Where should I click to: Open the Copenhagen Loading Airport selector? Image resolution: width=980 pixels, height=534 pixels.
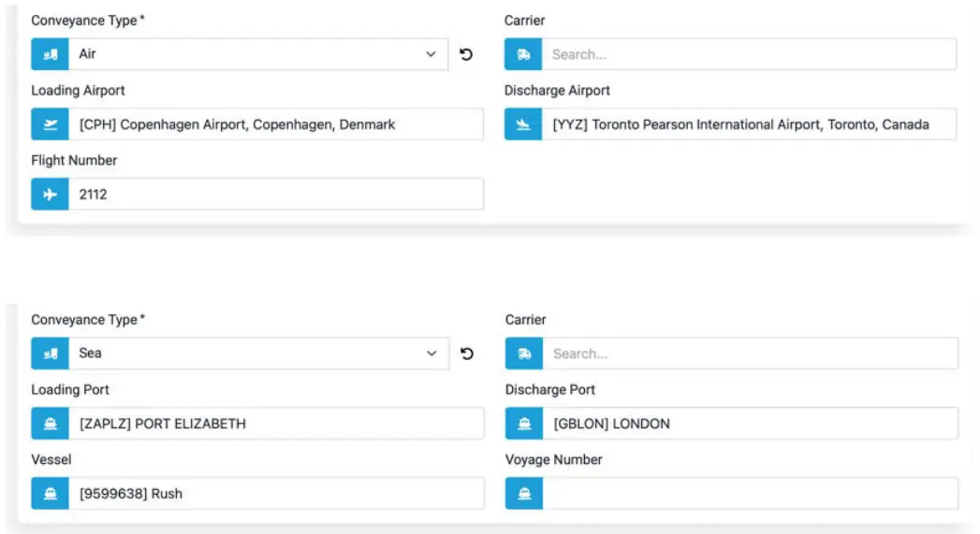coord(276,124)
